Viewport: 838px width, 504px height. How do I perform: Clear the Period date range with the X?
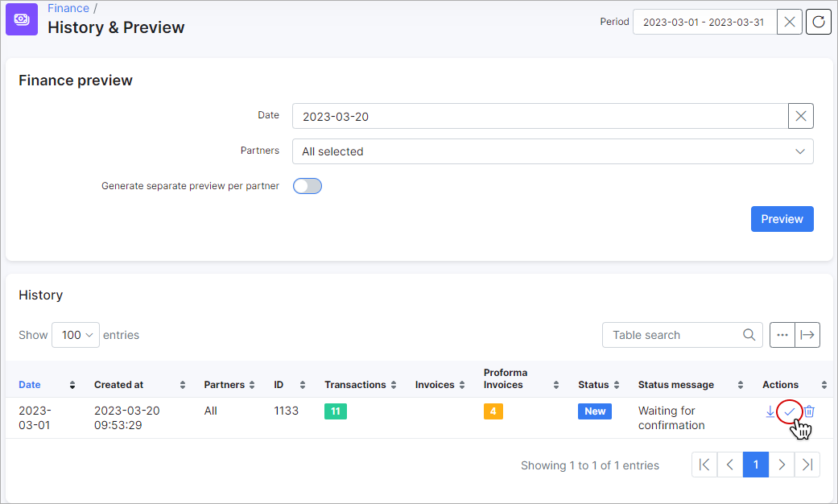(x=789, y=22)
